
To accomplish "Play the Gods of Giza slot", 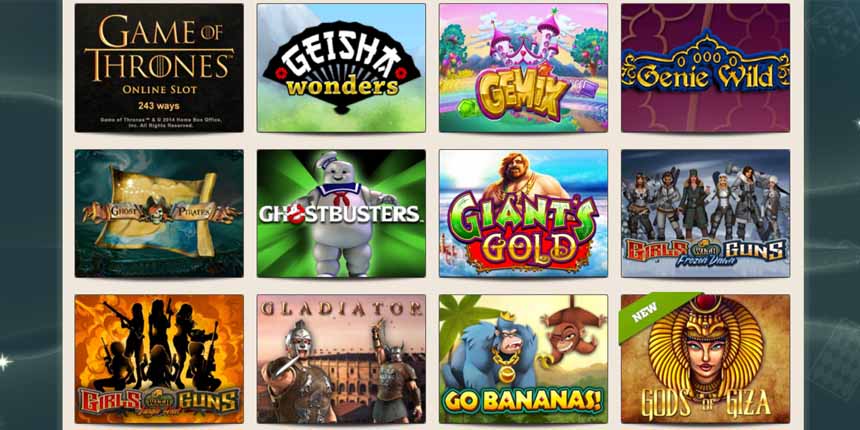I will [x=705, y=359].
